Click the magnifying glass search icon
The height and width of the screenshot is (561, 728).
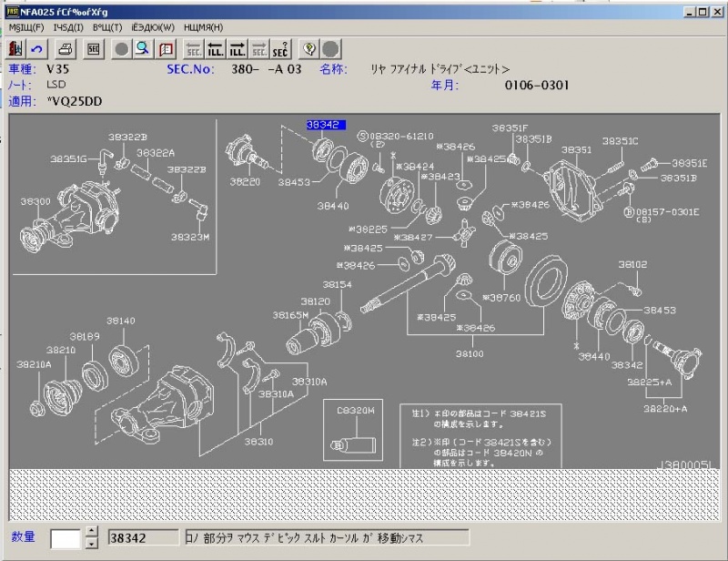pos(143,48)
